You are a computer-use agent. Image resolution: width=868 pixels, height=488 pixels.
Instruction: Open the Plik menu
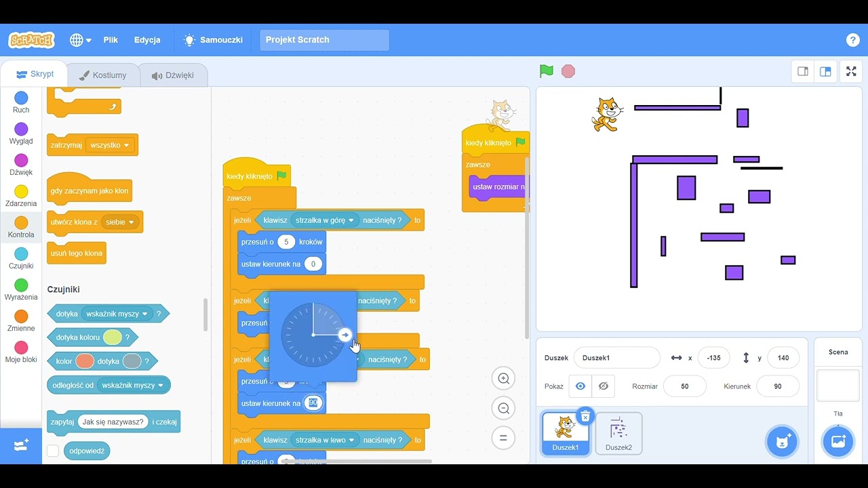(x=111, y=40)
